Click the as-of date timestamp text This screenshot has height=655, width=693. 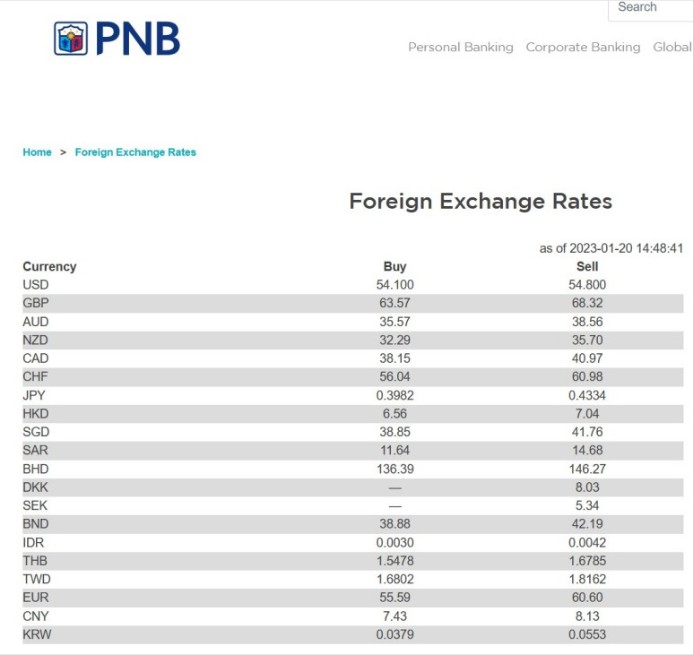point(611,248)
